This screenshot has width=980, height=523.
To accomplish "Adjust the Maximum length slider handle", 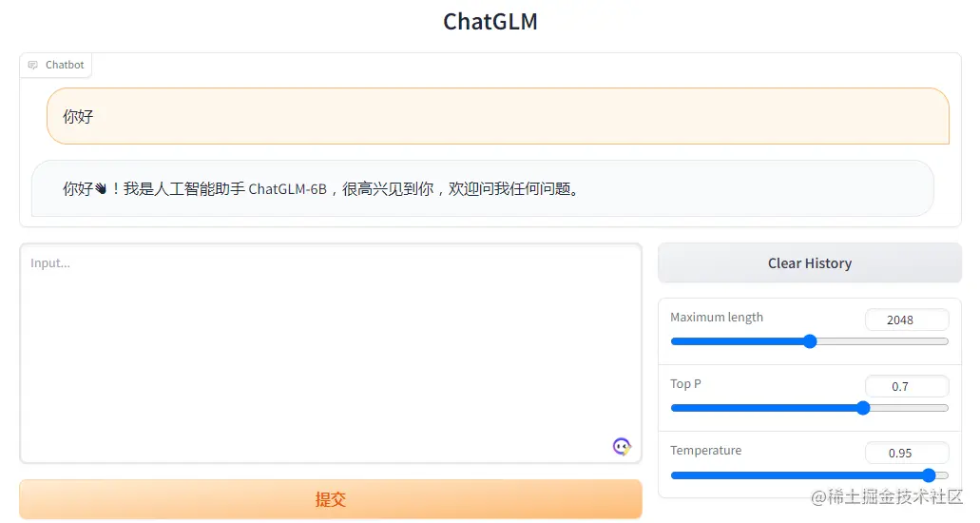I will coord(810,341).
